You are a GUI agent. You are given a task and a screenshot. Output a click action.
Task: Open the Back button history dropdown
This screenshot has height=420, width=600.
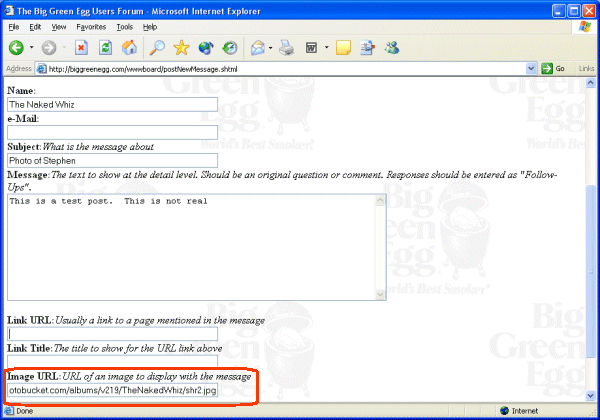pyautogui.click(x=32, y=48)
